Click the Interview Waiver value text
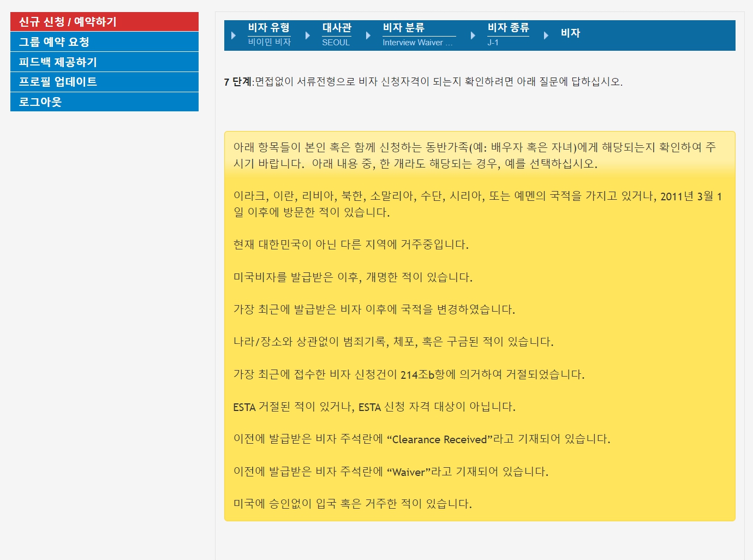 [417, 42]
